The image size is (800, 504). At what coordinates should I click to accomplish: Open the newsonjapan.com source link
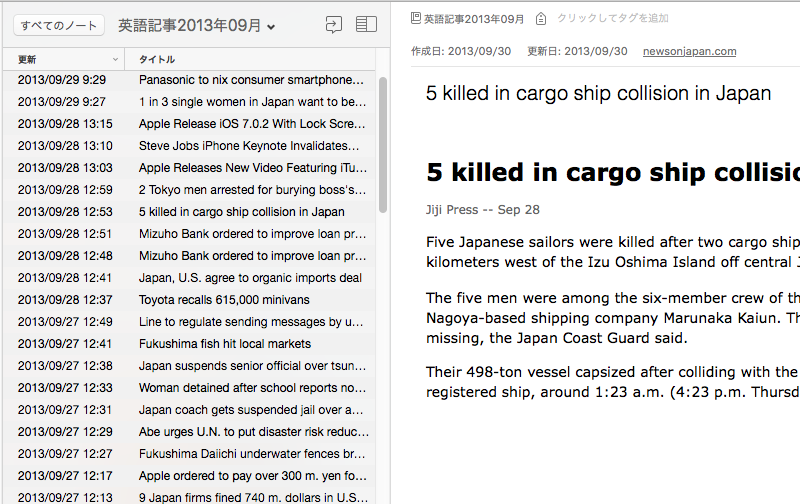coord(689,51)
